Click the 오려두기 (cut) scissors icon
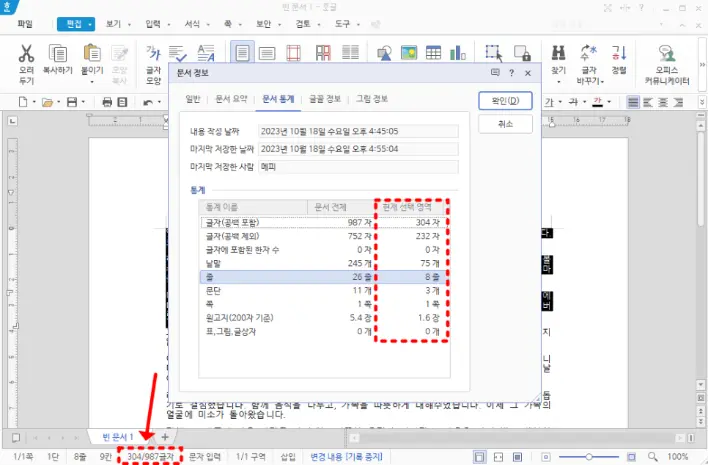This screenshot has width=708, height=465. (27, 53)
